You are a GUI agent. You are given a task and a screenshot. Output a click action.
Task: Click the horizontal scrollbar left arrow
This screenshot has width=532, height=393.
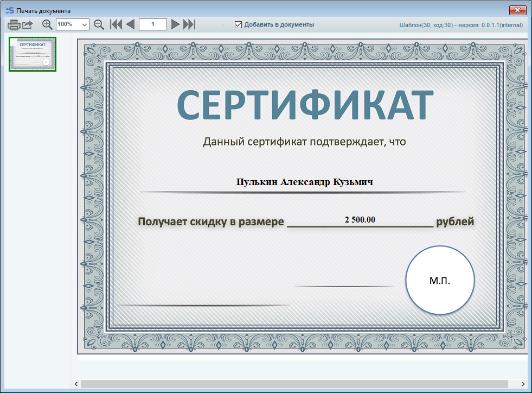click(76, 384)
